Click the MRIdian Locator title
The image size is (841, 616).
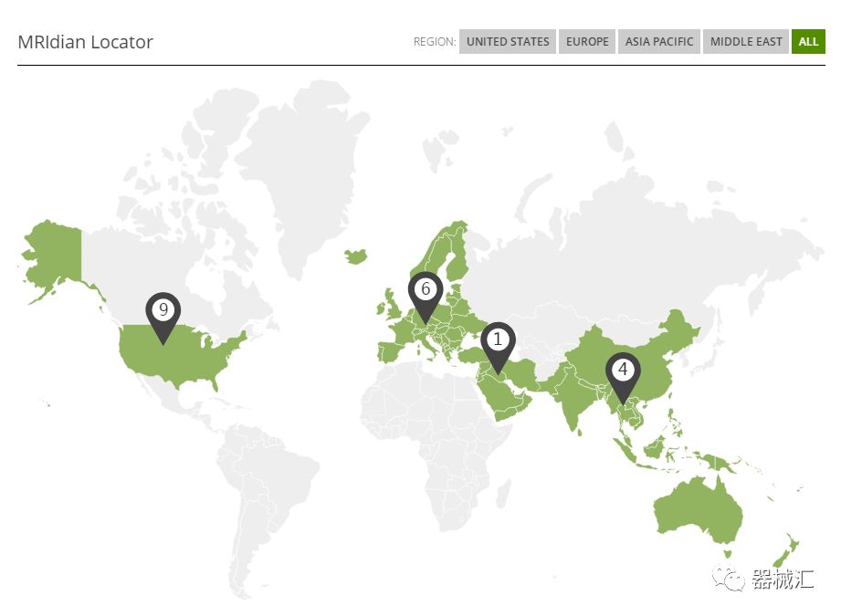tap(86, 42)
